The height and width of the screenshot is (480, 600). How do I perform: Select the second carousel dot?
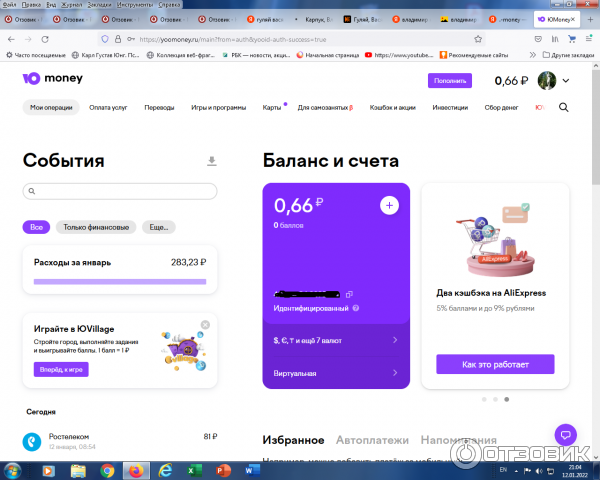(x=495, y=399)
